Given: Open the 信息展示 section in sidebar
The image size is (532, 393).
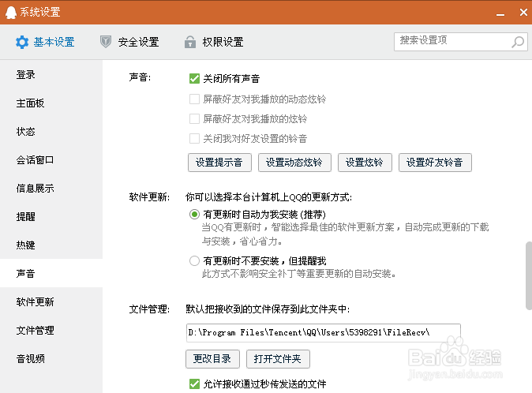Looking at the screenshot, I should click(x=51, y=188).
